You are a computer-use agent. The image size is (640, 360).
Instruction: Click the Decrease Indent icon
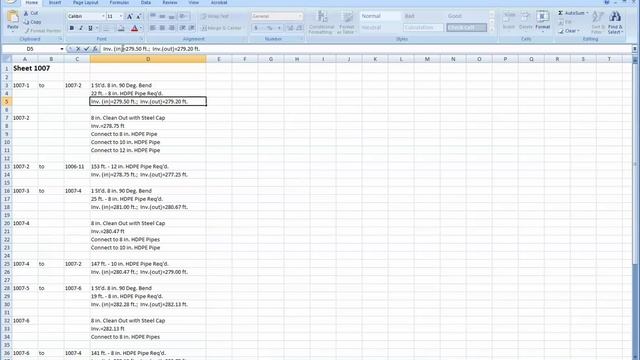182,28
